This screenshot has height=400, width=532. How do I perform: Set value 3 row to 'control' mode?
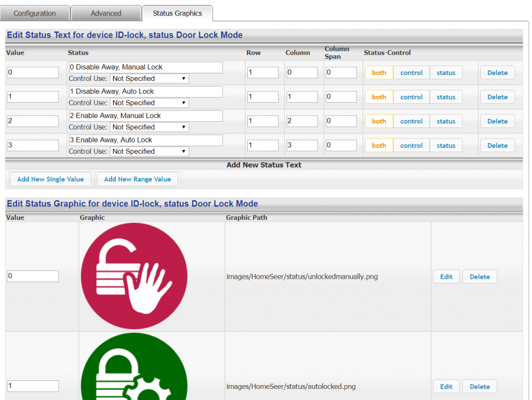point(411,146)
